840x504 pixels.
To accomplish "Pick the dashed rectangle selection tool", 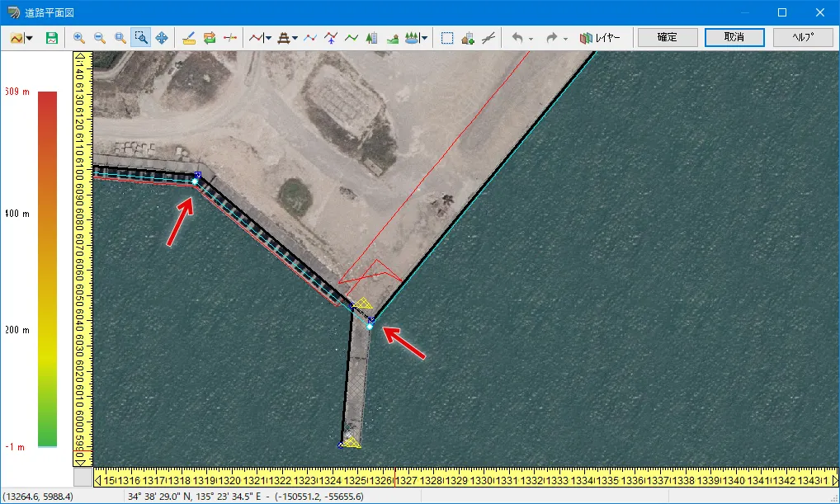I will (x=447, y=38).
